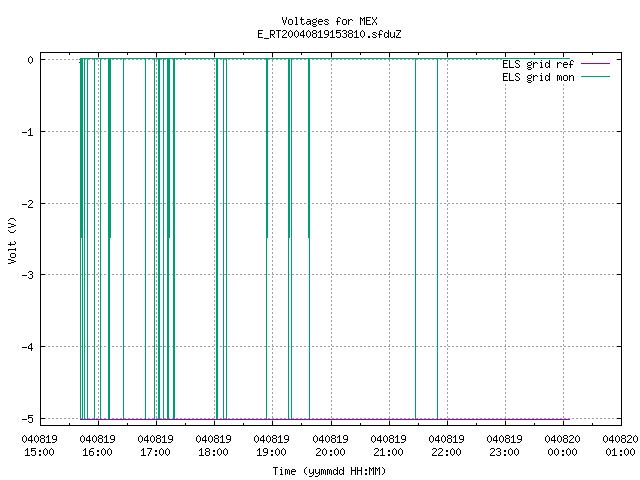640x480 pixels.
Task: Click the 'Volt (V)' y-axis label
Action: [12, 240]
